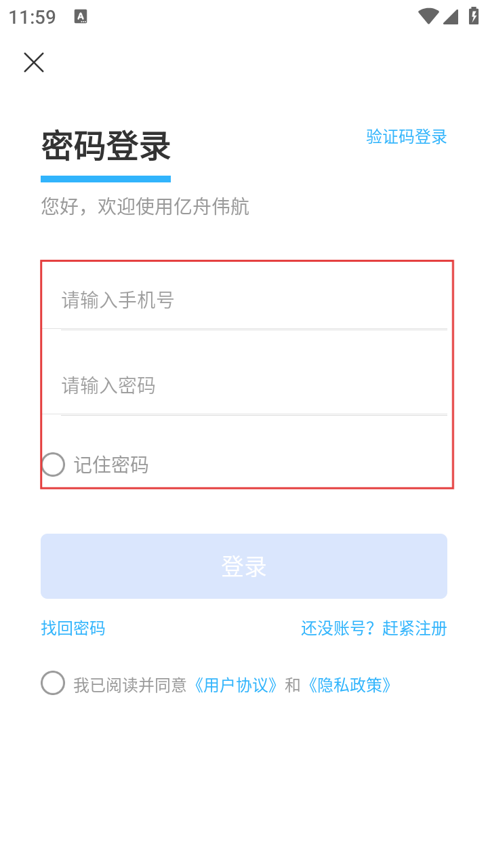Click the blue underline below 密码登录
The image size is (488, 868).
pyautogui.click(x=106, y=179)
